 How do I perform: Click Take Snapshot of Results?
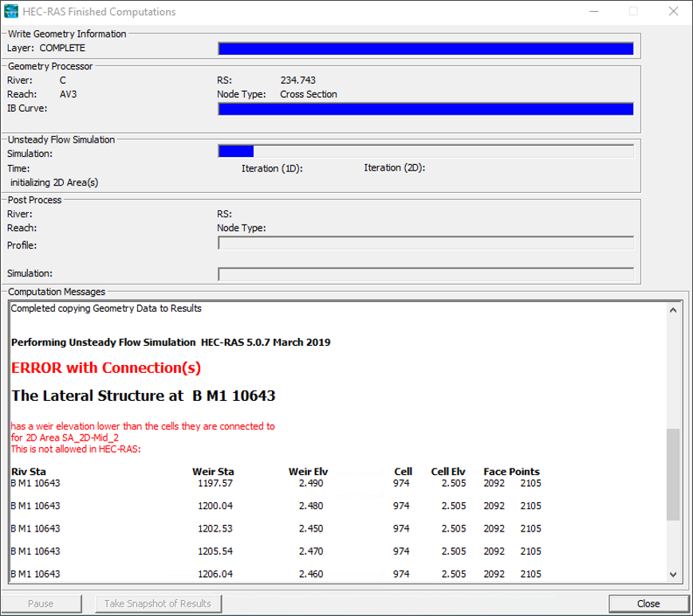(158, 603)
